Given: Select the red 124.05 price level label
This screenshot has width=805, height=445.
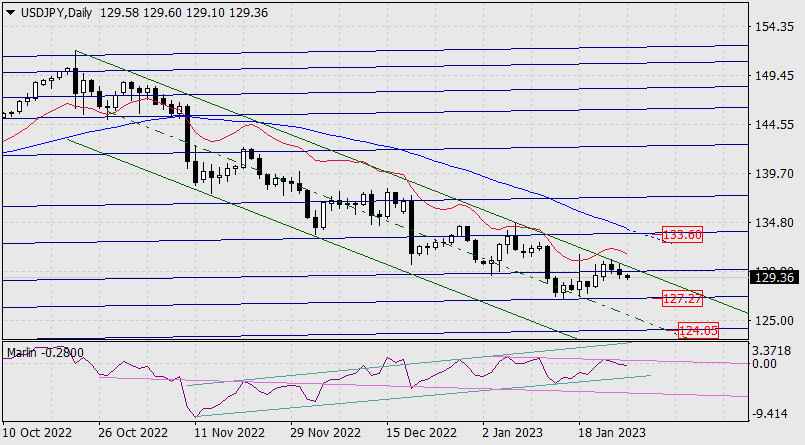Looking at the screenshot, I should point(699,329).
